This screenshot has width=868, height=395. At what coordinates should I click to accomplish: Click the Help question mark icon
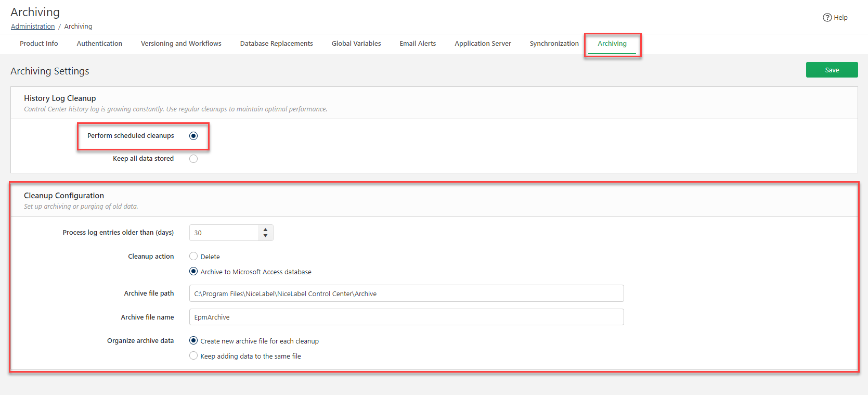(x=827, y=18)
